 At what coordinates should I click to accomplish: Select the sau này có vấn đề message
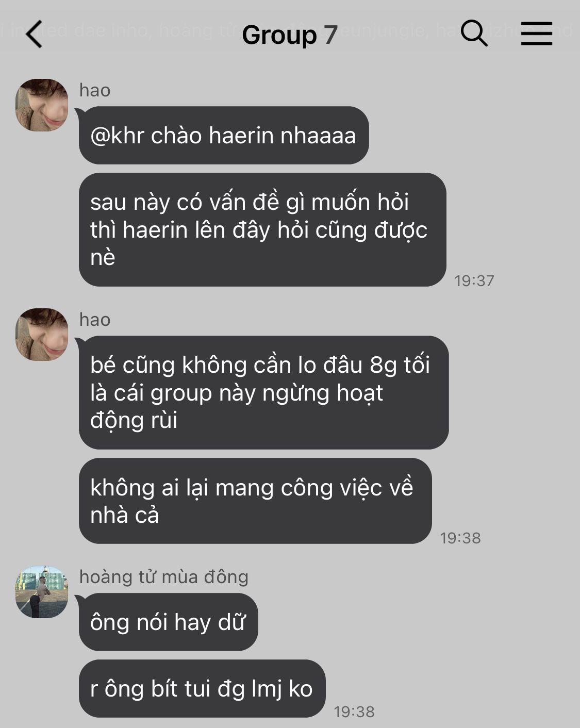[x=262, y=229]
